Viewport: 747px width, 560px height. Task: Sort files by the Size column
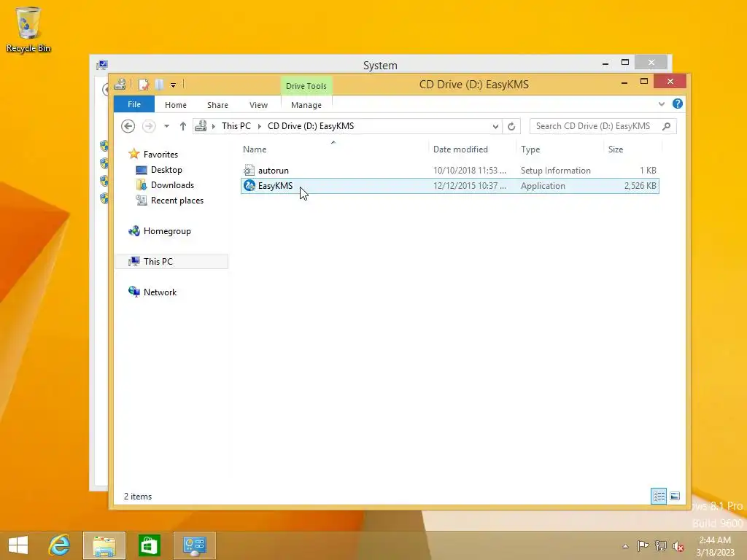pos(616,149)
